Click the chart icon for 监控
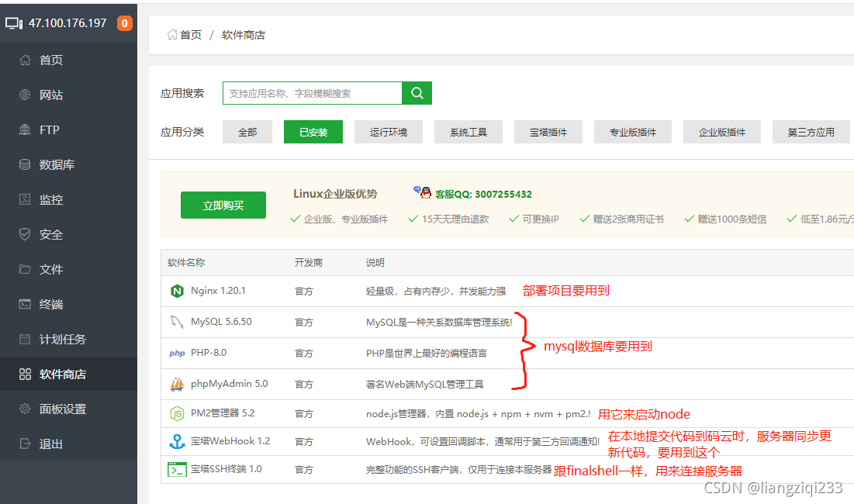The image size is (854, 504). tap(25, 199)
